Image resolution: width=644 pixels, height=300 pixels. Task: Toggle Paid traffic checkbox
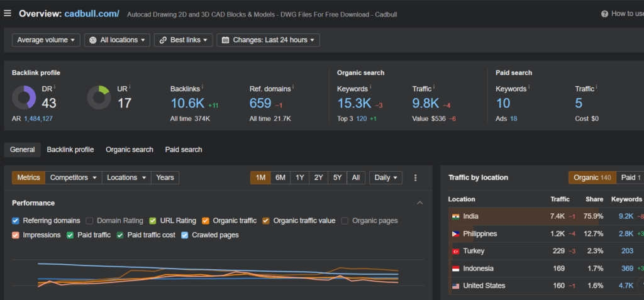point(70,235)
